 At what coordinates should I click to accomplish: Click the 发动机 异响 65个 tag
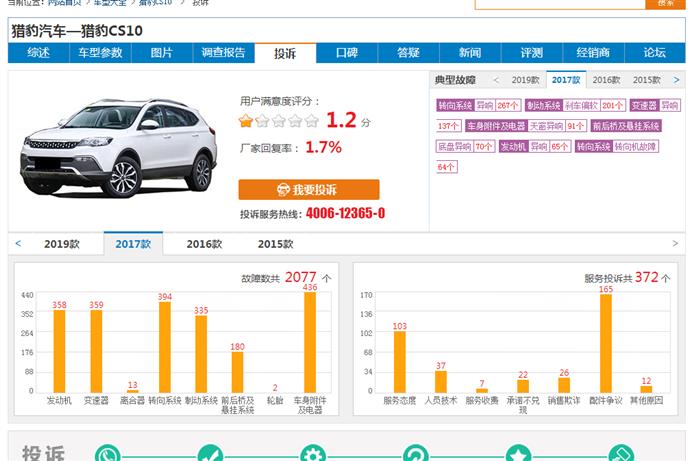535,146
